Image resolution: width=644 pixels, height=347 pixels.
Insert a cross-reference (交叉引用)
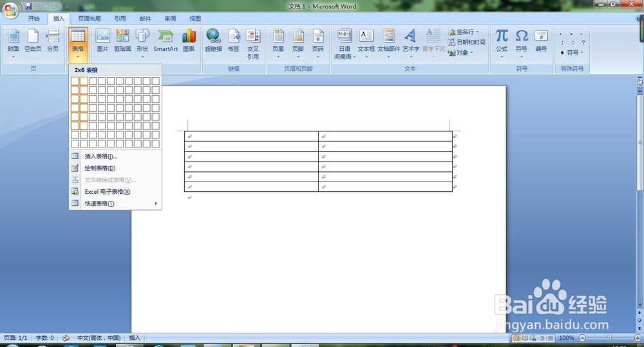pos(253,44)
